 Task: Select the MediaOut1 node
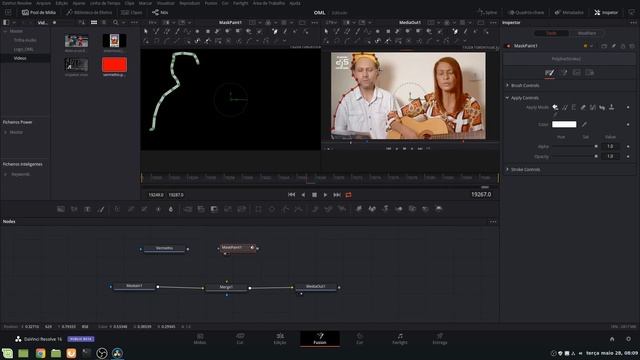point(316,287)
